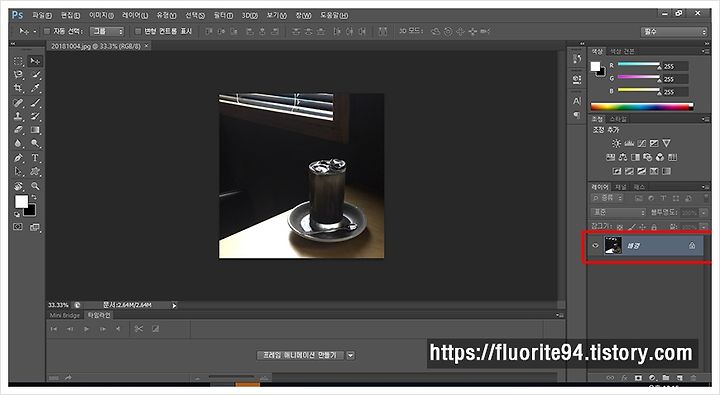720x395 pixels.
Task: Select the Brush tool
Action: (x=35, y=103)
